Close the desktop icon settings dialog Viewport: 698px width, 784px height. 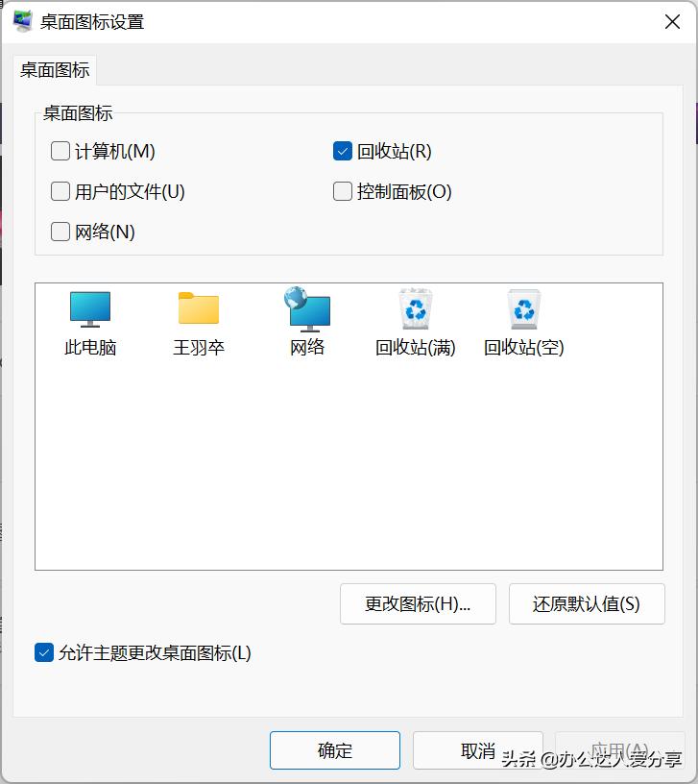(x=671, y=21)
